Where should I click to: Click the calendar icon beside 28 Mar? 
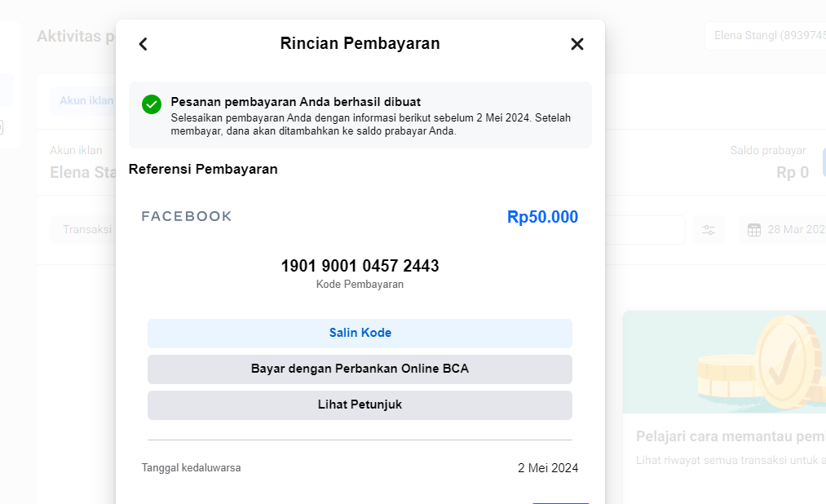[x=754, y=230]
